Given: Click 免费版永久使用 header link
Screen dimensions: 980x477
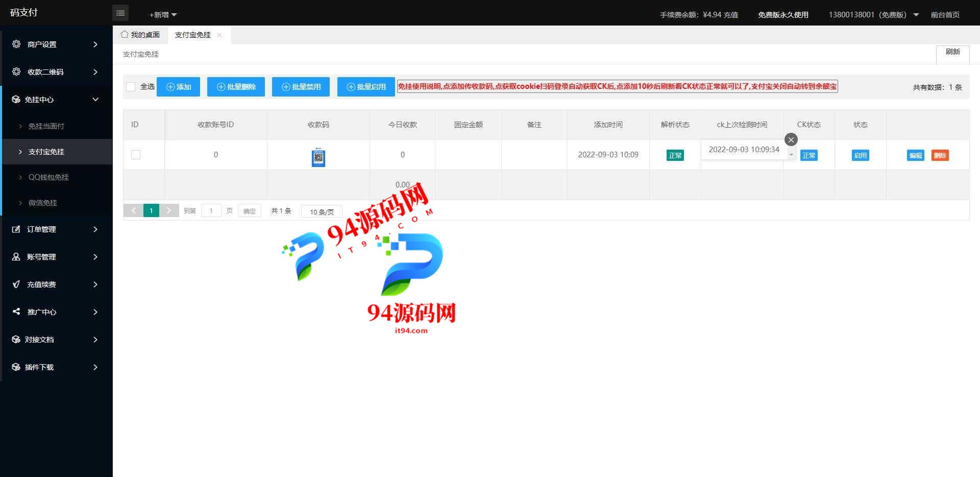Looking at the screenshot, I should coord(783,15).
